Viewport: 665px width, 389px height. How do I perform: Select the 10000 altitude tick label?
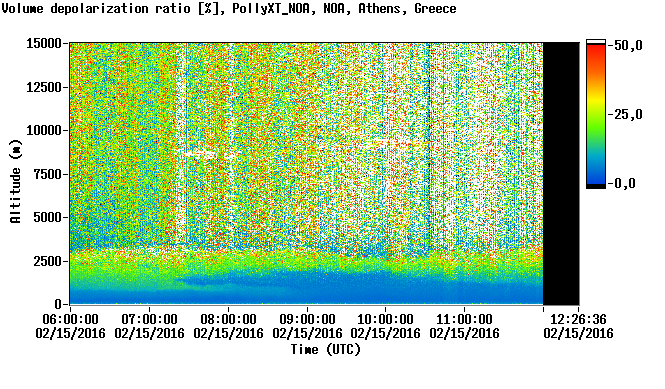(x=44, y=130)
